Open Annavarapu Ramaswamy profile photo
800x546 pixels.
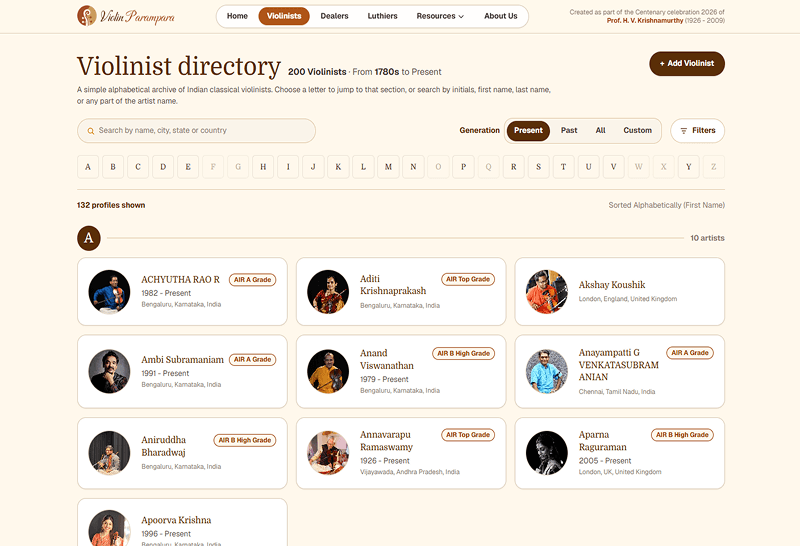click(328, 453)
